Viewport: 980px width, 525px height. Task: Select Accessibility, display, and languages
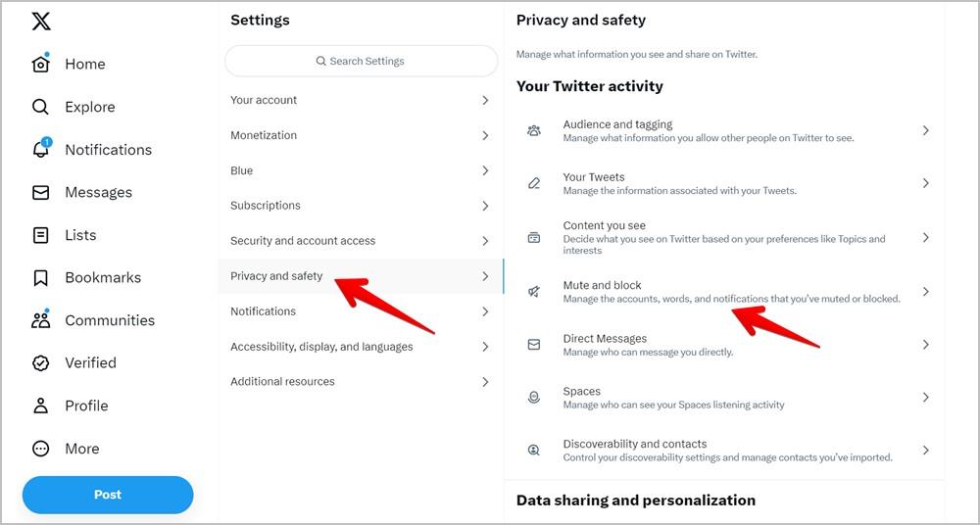coord(361,347)
